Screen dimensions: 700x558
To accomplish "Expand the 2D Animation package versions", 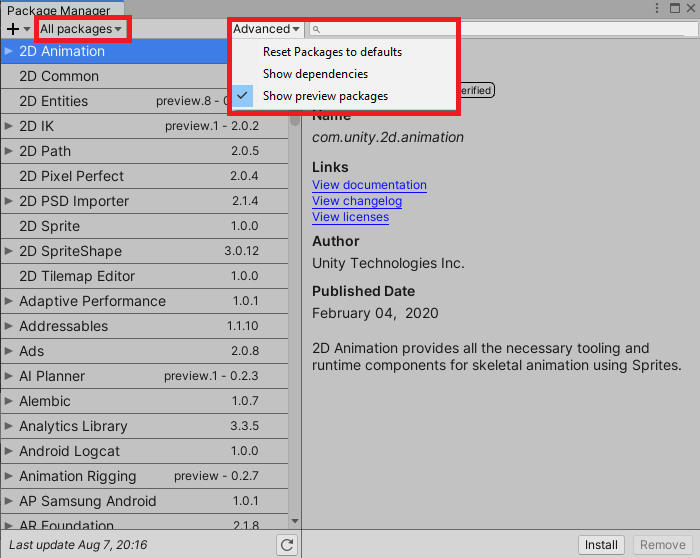I will tap(9, 51).
